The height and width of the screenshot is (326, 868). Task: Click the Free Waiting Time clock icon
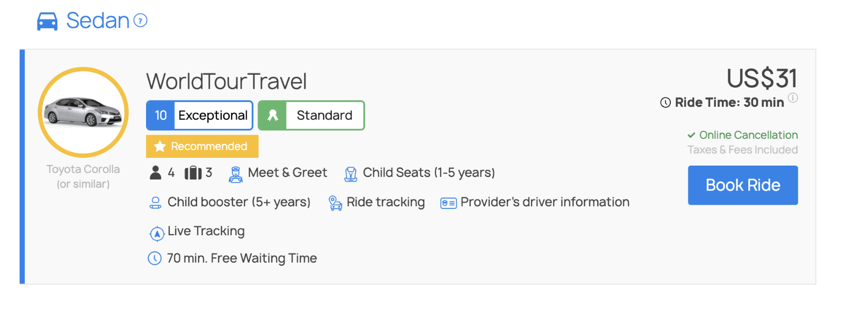click(155, 258)
